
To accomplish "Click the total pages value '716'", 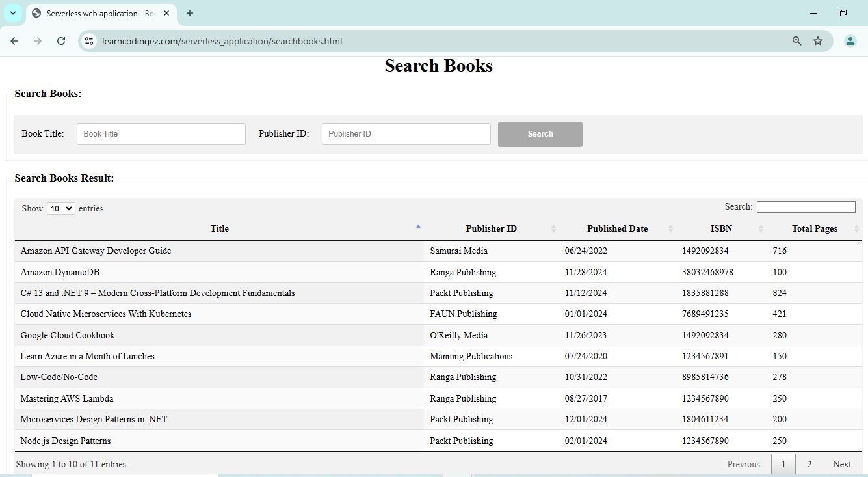I will [x=780, y=251].
